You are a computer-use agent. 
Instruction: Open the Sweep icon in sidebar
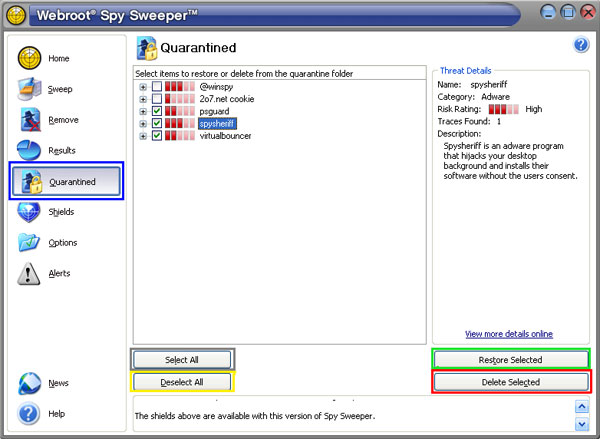click(x=29, y=89)
